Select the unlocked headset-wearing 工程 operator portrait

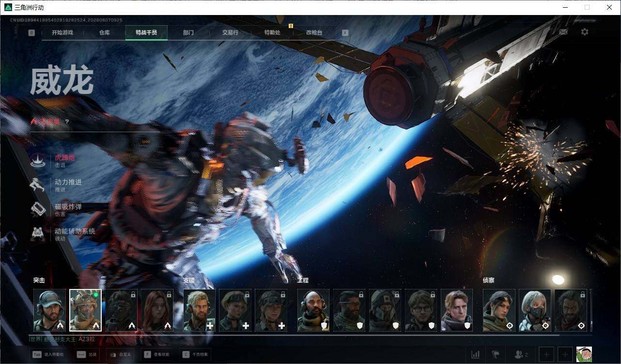click(313, 310)
